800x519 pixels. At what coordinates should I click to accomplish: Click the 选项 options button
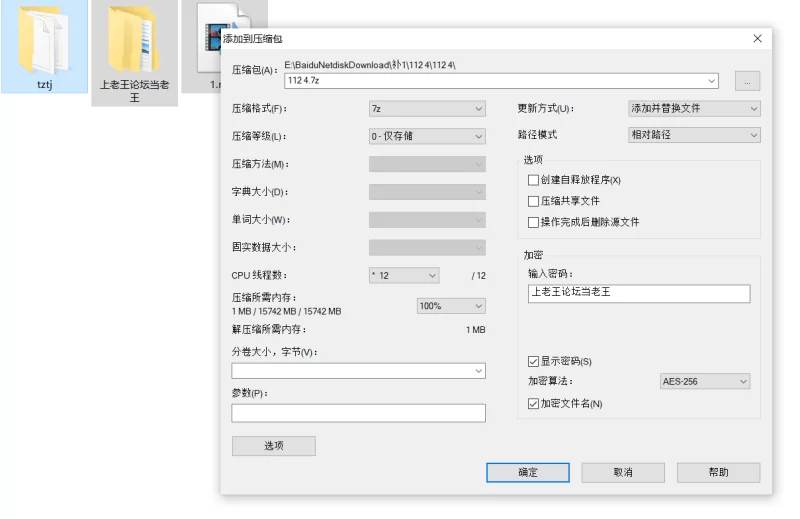click(x=273, y=446)
